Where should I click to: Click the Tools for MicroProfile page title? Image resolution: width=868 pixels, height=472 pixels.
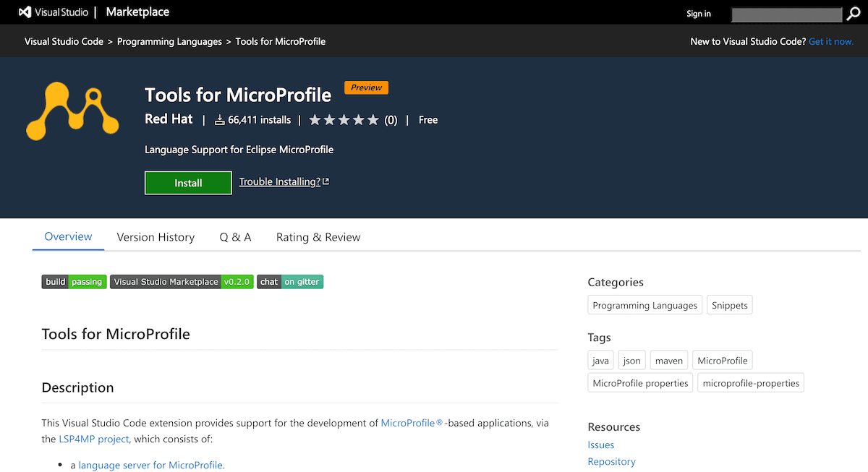(x=238, y=95)
